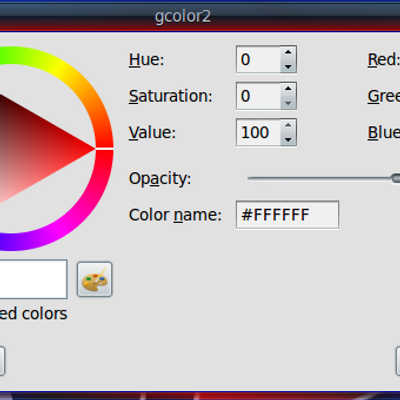Click the palette save color icon
400x400 pixels.
(95, 279)
